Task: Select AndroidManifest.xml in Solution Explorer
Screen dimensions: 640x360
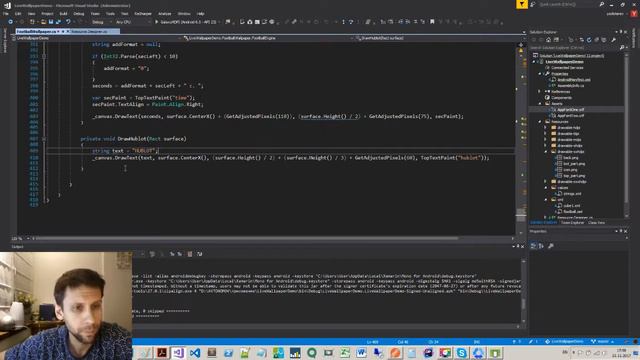Action: 574,80
